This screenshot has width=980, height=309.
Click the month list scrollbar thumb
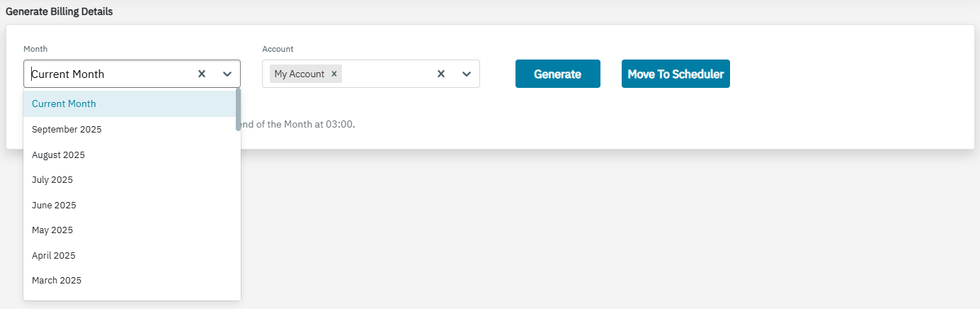tap(238, 109)
